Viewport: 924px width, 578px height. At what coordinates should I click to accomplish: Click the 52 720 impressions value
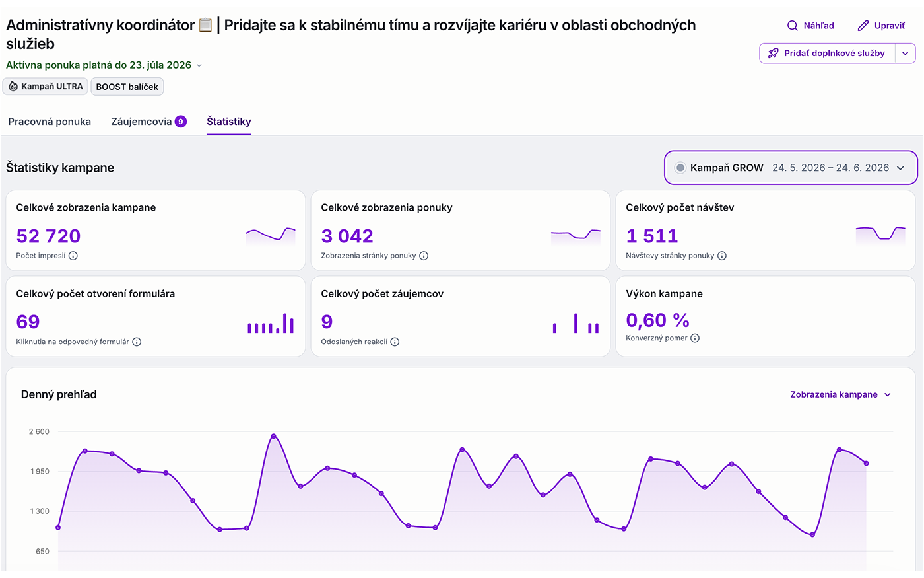tap(48, 236)
